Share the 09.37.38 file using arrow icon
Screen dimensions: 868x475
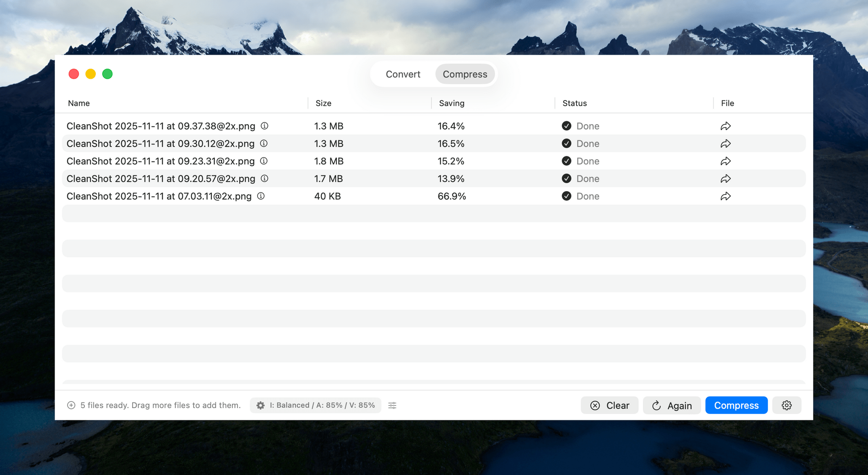coord(726,126)
